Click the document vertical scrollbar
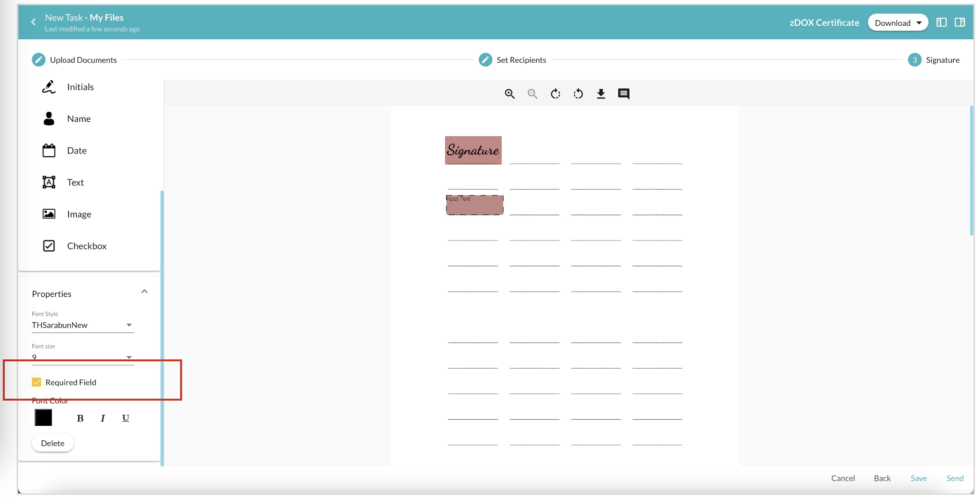The image size is (980, 497). coord(972,171)
